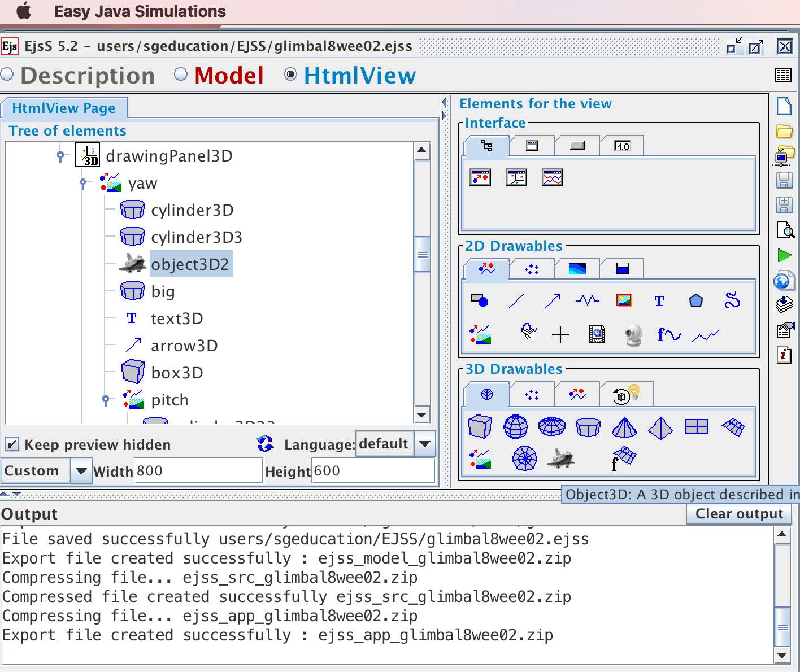Click the Package simulation icon
Image resolution: width=800 pixels, height=672 pixels.
[784, 304]
